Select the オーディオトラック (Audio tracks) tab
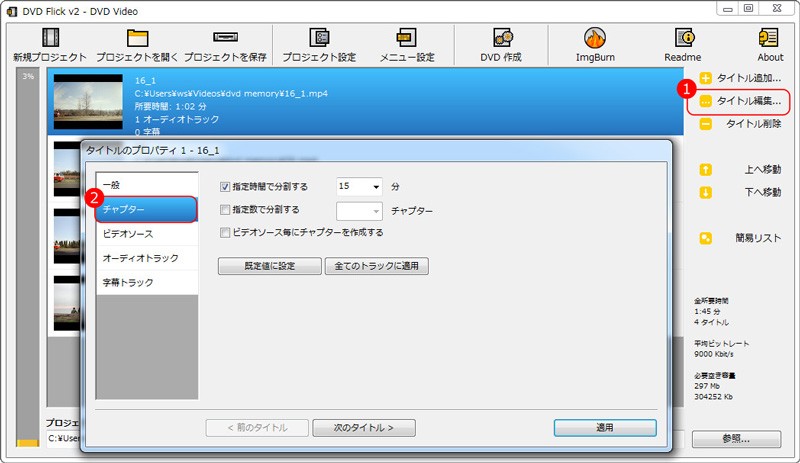Image resolution: width=800 pixels, height=463 pixels. (147, 258)
